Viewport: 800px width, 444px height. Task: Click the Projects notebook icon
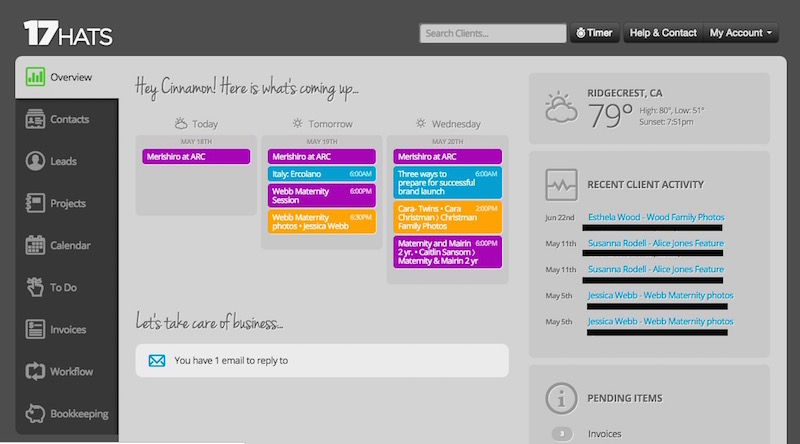35,203
